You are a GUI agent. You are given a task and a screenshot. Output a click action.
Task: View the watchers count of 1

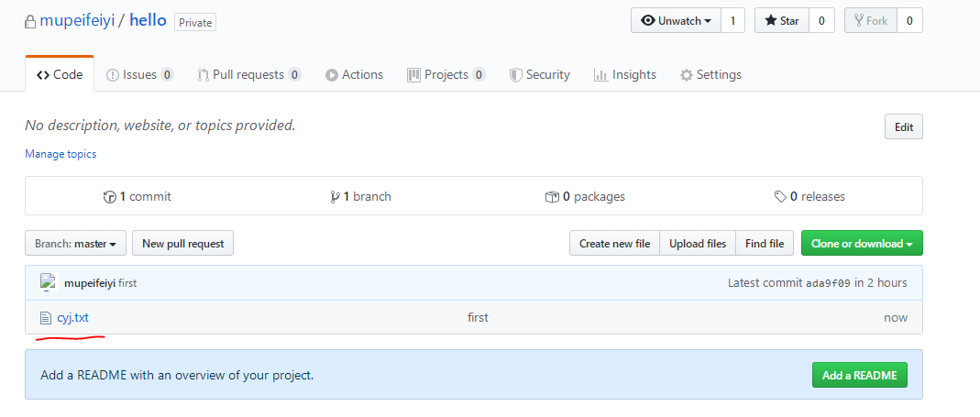(x=733, y=21)
